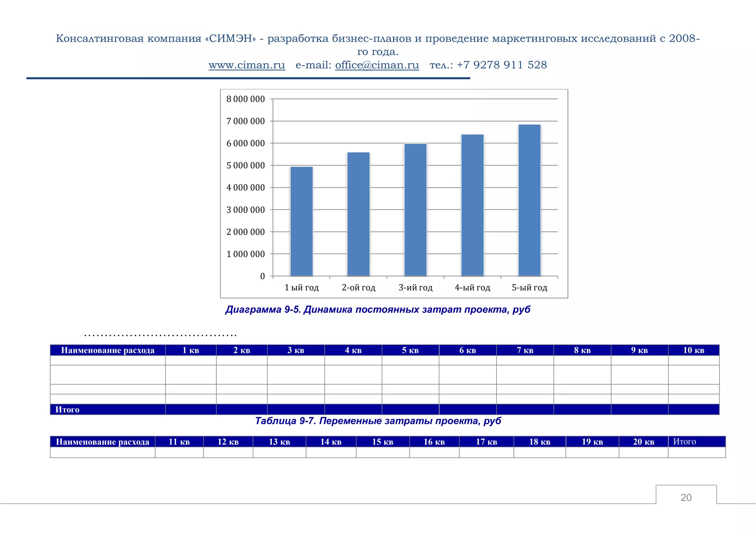This screenshot has height=535, width=756.
Task: Select the 4-ый год bar in chart
Action: pos(472,205)
